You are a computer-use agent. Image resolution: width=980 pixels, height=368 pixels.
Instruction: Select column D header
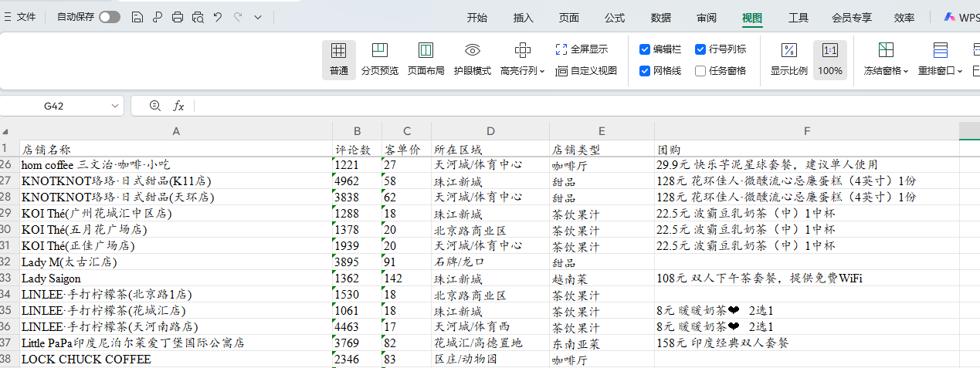pyautogui.click(x=490, y=132)
